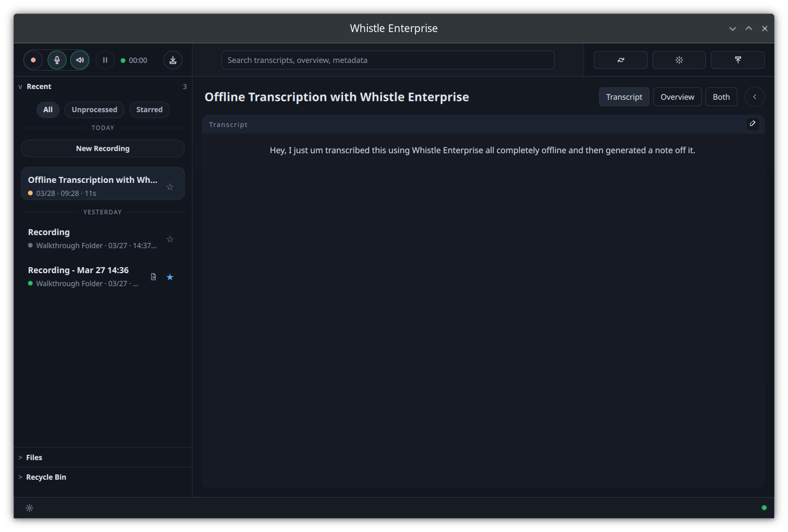The width and height of the screenshot is (788, 532).
Task: Switch to the Both view tab
Action: pyautogui.click(x=721, y=96)
